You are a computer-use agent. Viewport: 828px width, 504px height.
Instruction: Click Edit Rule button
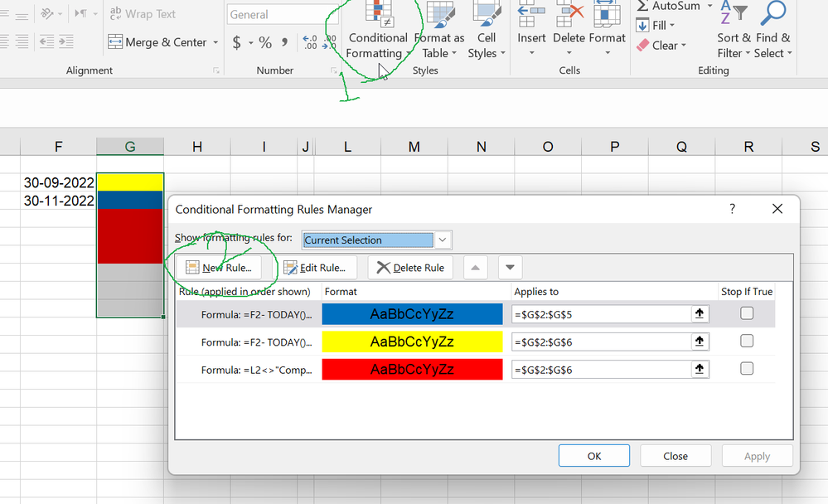[315, 267]
